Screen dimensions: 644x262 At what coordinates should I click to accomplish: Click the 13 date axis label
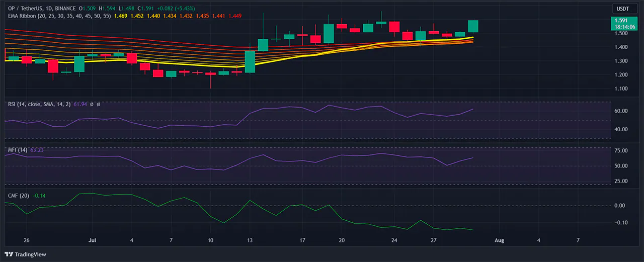[250, 240]
